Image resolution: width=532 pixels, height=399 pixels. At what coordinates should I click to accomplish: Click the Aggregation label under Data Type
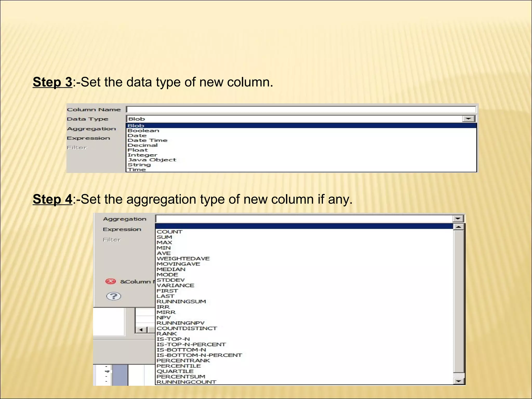(91, 129)
